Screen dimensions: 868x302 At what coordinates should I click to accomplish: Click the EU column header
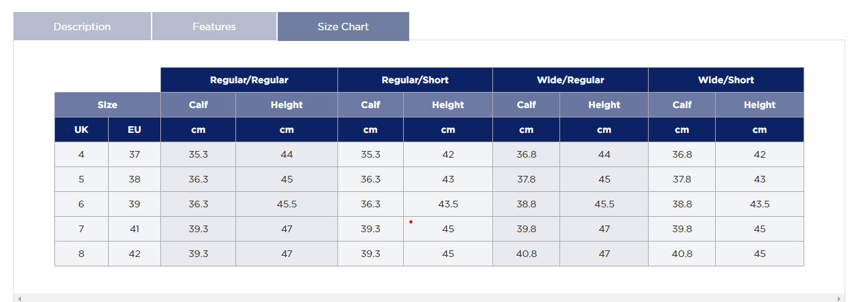click(x=134, y=130)
